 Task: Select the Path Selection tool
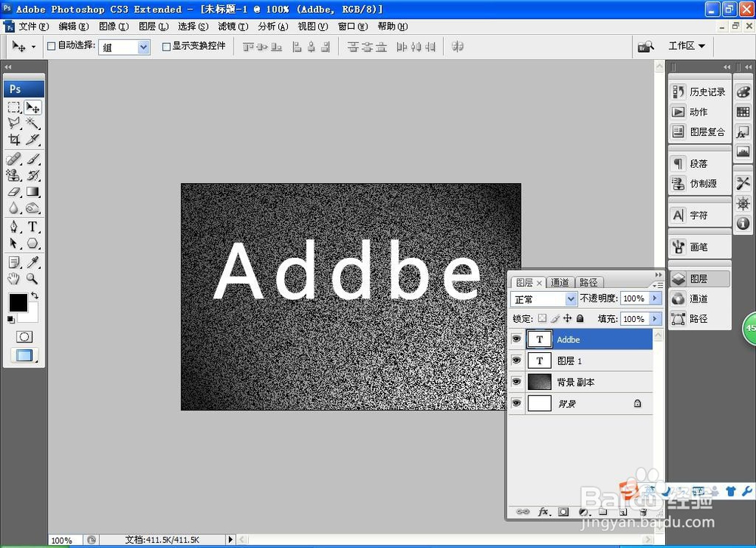(14, 243)
